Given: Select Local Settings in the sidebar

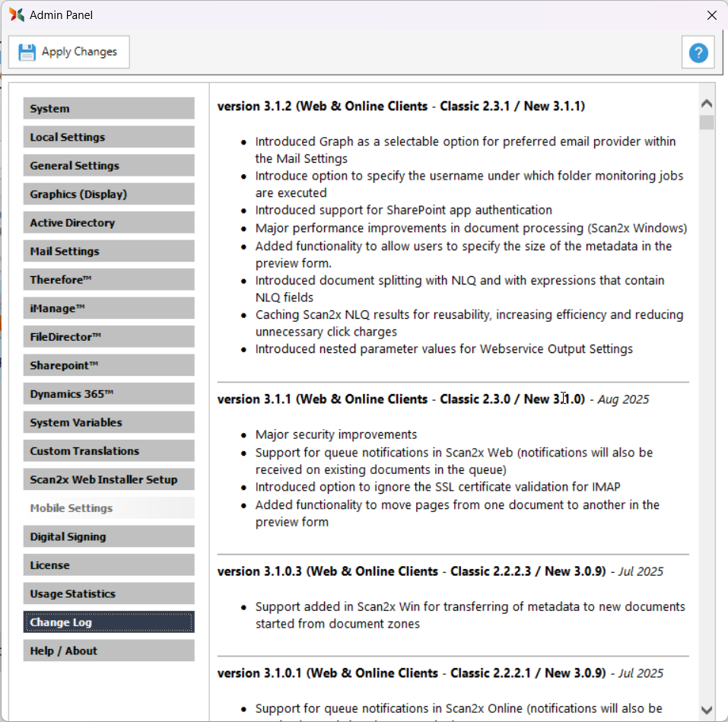Looking at the screenshot, I should (x=109, y=137).
